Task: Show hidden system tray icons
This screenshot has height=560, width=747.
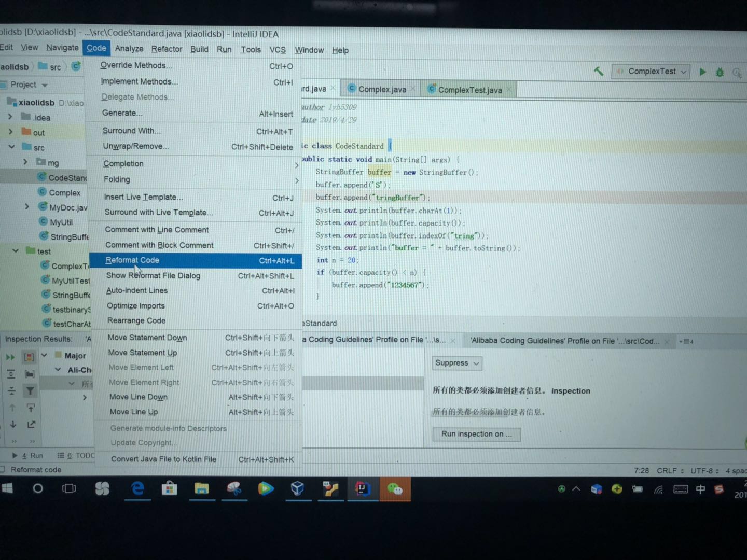Action: click(x=576, y=488)
